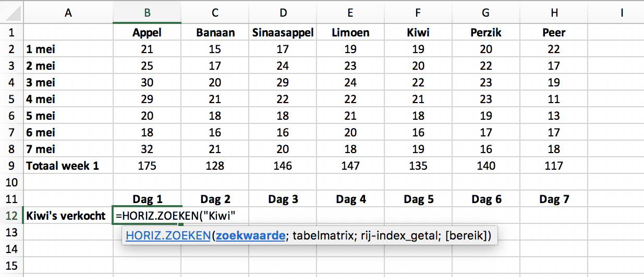644x277 pixels.
Task: Click the formula cell containing =HORIZ.ZOEKEN
Action: point(147,215)
